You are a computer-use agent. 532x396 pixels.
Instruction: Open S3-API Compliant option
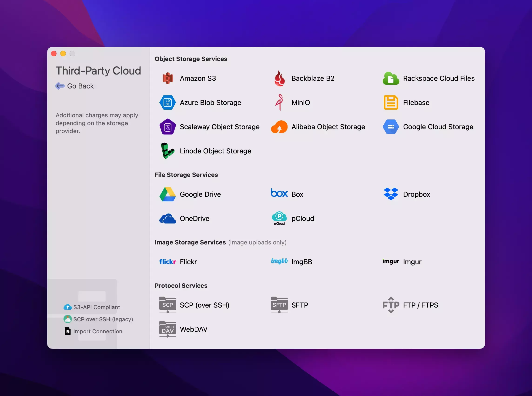(x=96, y=307)
